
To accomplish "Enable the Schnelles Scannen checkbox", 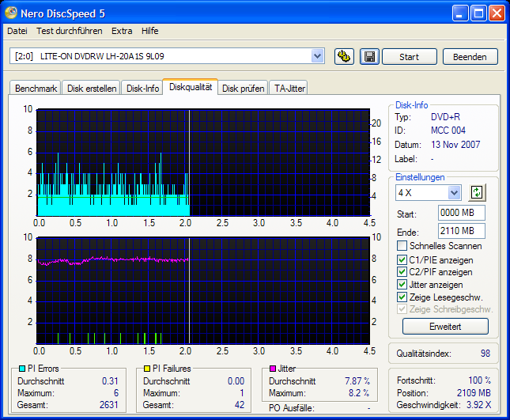I will coord(402,246).
